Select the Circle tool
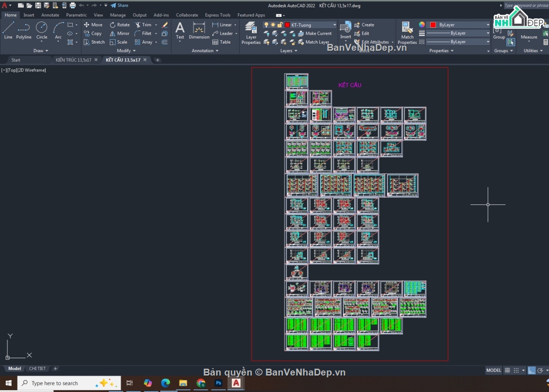 point(42,30)
